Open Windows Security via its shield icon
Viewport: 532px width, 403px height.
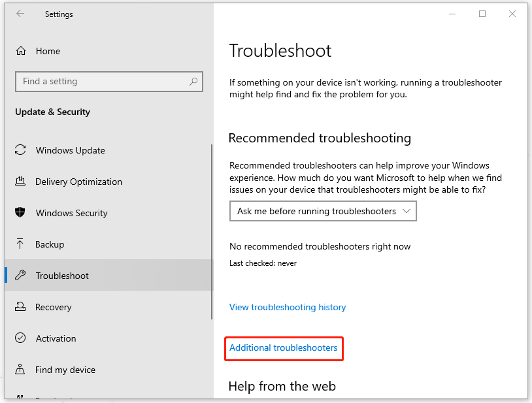pyautogui.click(x=20, y=213)
